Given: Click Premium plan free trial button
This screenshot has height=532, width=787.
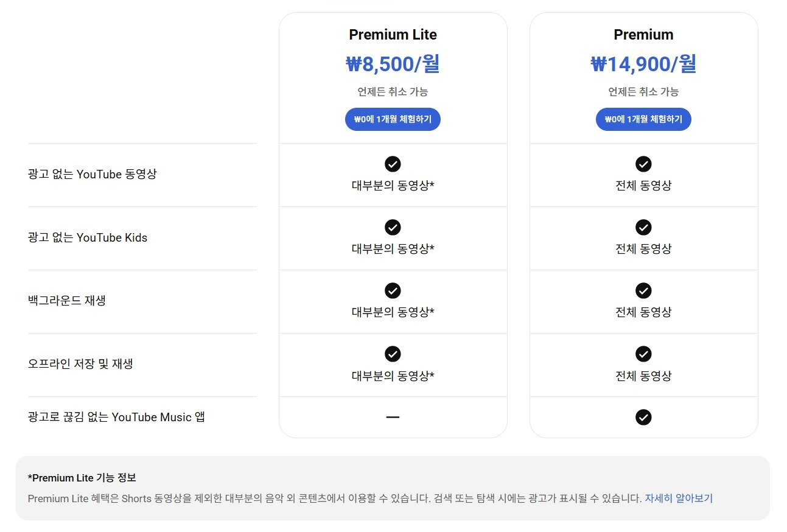Looking at the screenshot, I should pyautogui.click(x=643, y=119).
